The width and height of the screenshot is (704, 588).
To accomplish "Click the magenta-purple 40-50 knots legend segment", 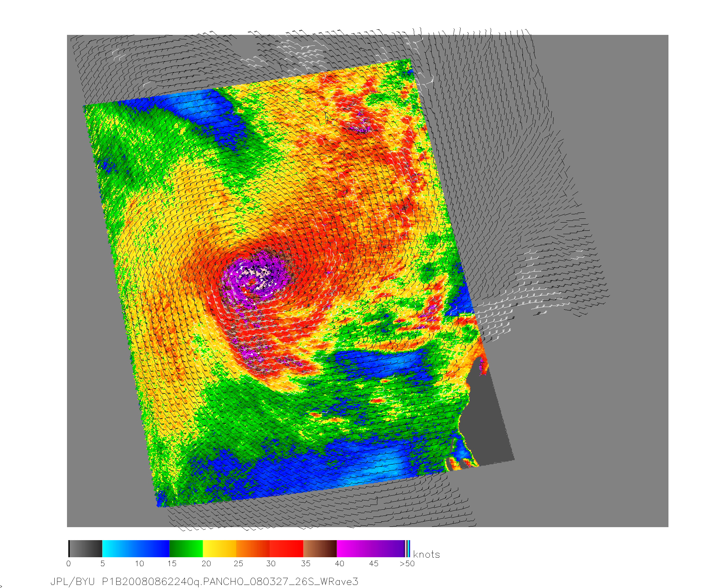I will click(370, 549).
